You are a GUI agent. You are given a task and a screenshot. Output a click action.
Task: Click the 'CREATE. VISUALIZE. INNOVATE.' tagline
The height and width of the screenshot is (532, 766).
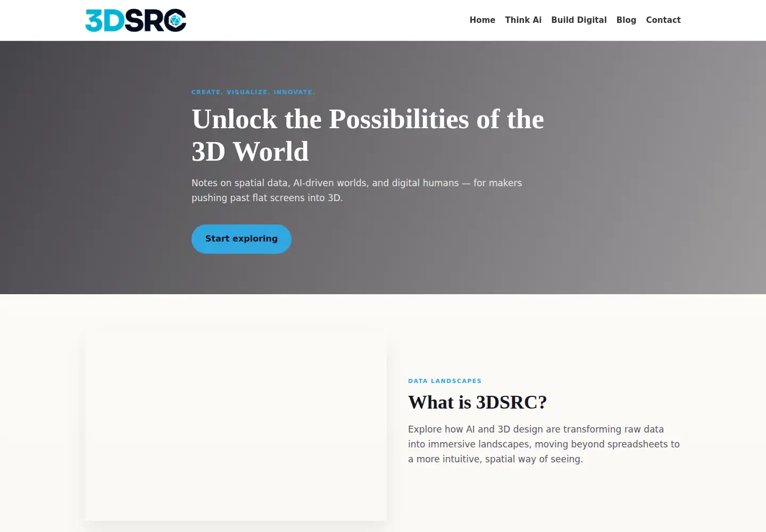point(253,92)
